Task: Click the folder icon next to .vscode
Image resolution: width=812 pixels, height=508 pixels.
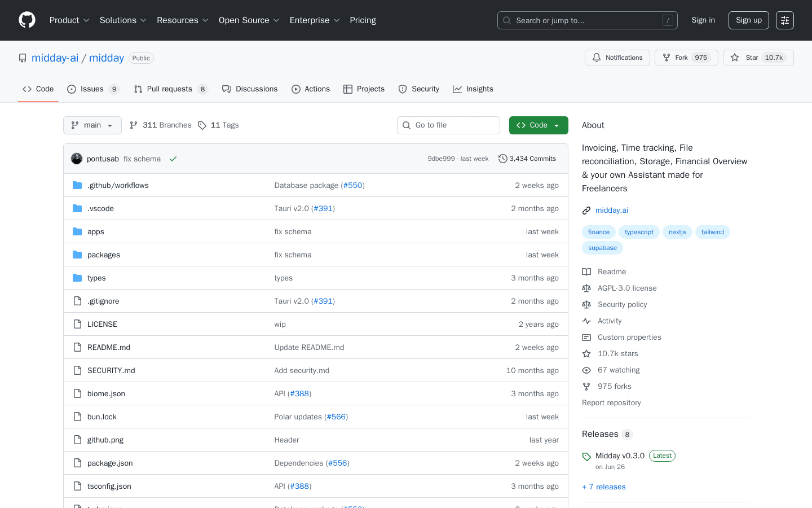Action: coord(77,208)
